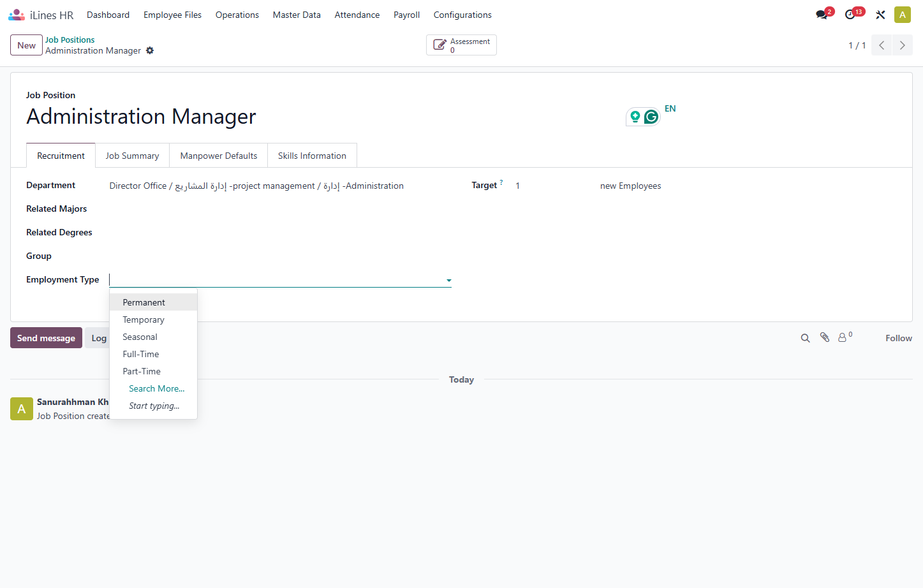Select the Recruitment tab
The width and height of the screenshot is (923, 588).
pos(61,156)
